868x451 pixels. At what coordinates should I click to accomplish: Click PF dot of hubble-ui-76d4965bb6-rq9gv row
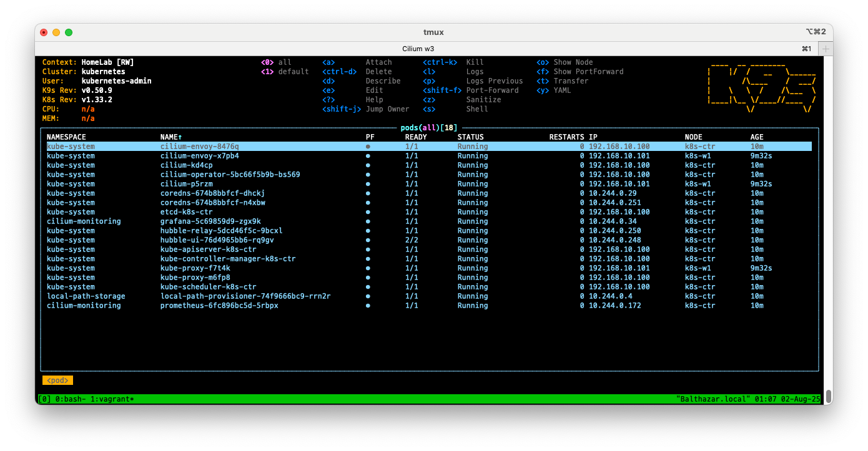pos(368,240)
